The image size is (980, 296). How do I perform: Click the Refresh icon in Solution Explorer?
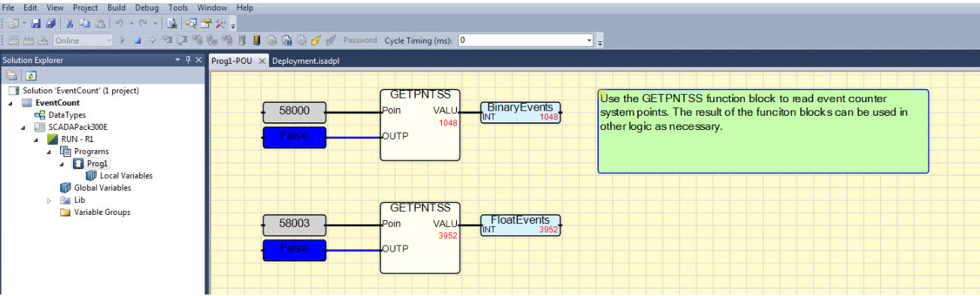point(31,75)
